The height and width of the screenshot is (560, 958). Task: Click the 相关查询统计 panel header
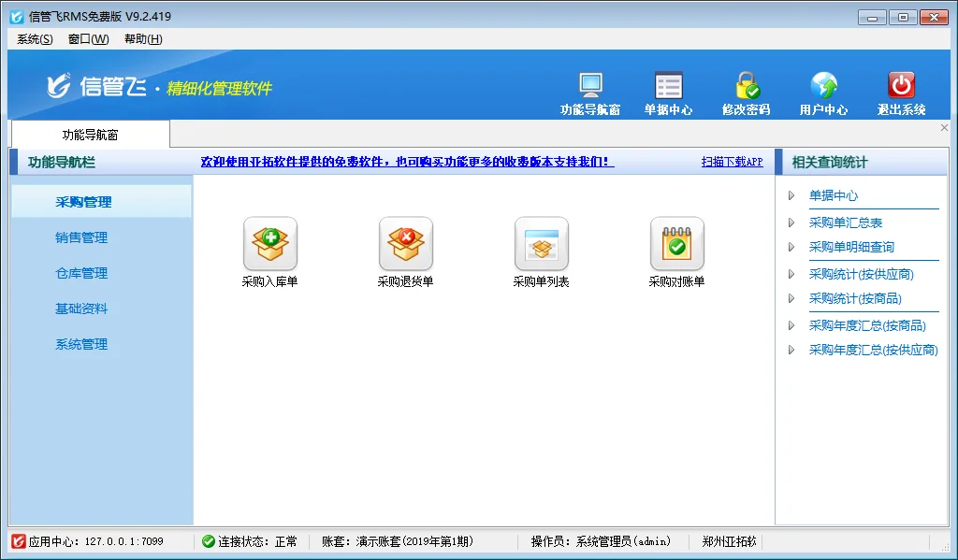[862, 163]
